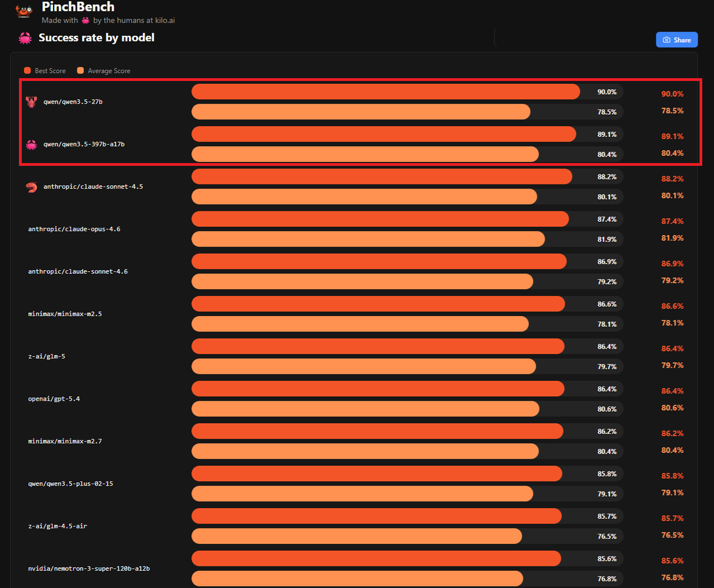Click the Average Score bar for z-ai/glm-4.5-air
This screenshot has width=714, height=588.
point(357,536)
